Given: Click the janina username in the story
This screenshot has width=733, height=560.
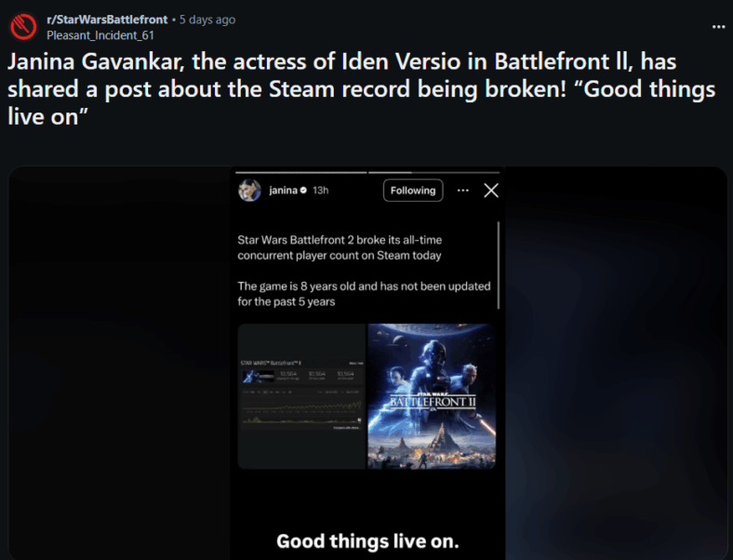Looking at the screenshot, I should [x=284, y=191].
